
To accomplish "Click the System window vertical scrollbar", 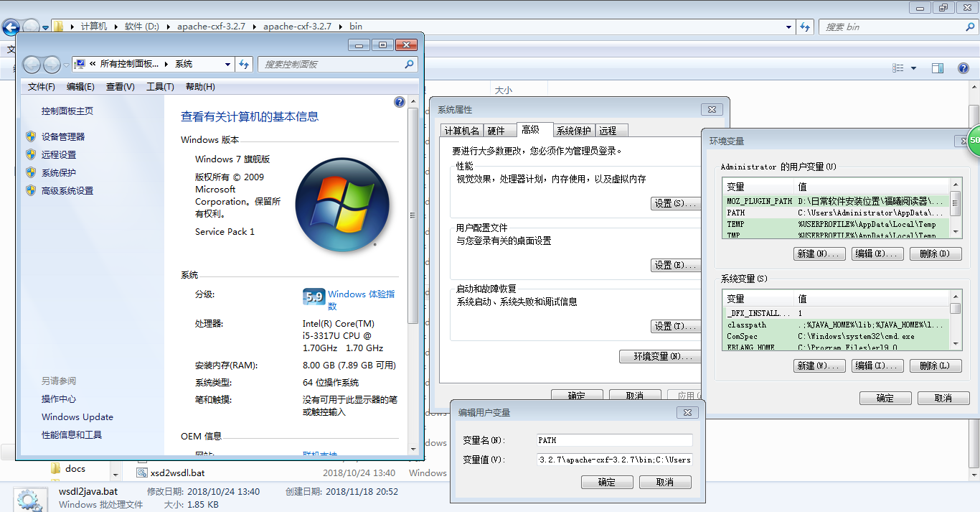I will coord(412,215).
